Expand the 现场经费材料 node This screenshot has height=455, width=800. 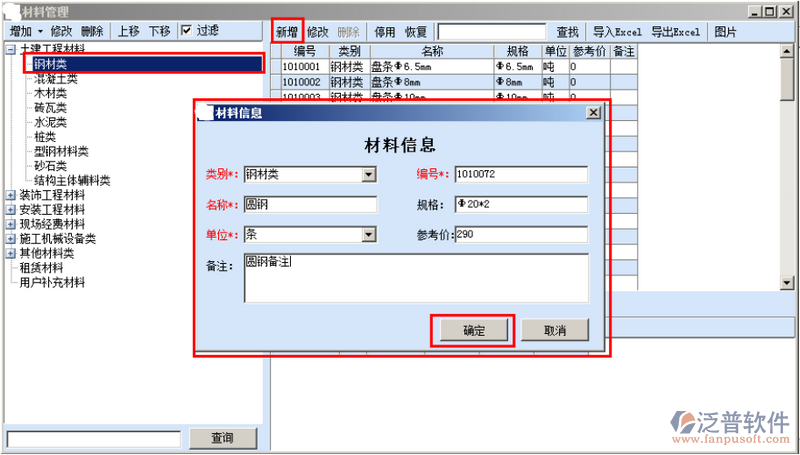tap(11, 224)
